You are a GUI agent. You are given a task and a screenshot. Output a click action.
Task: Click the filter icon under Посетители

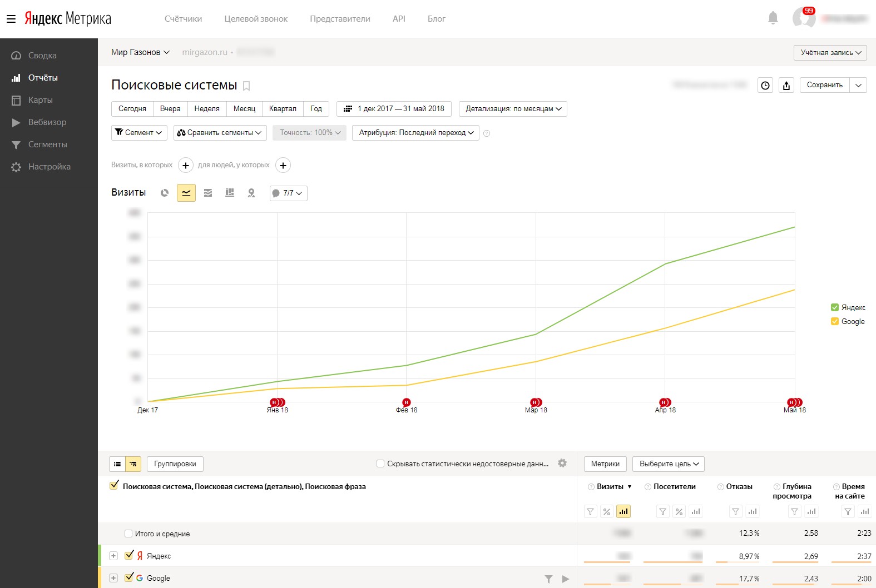pos(662,511)
